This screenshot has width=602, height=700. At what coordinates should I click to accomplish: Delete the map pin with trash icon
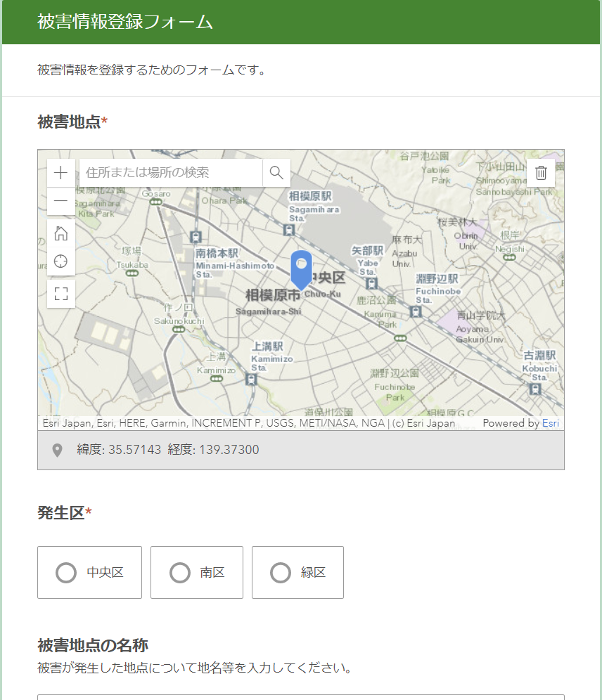coord(541,173)
